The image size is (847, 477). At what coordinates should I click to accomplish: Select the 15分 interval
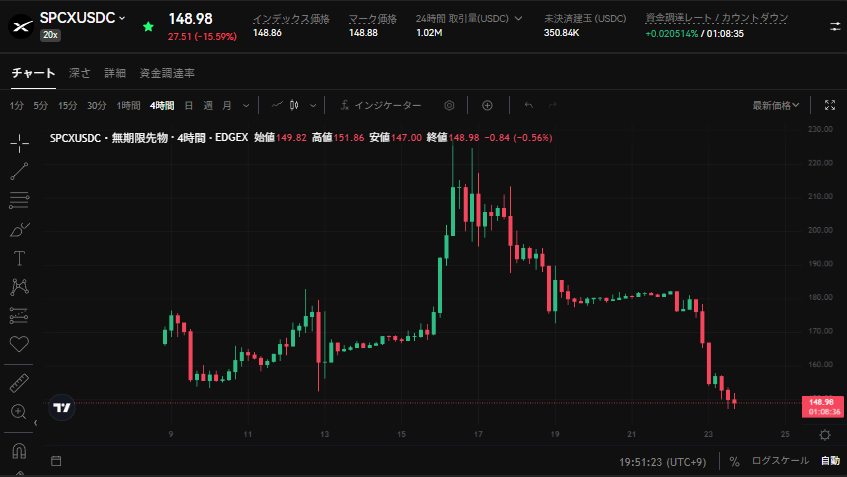68,105
